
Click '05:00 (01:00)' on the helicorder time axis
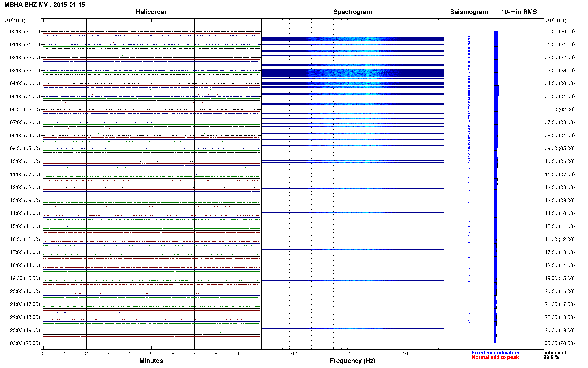25,96
